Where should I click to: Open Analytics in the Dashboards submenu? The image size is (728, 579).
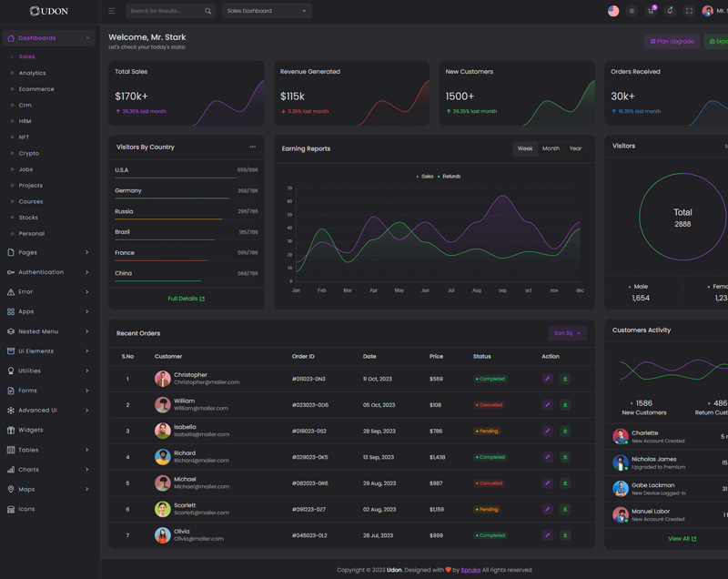(x=32, y=73)
